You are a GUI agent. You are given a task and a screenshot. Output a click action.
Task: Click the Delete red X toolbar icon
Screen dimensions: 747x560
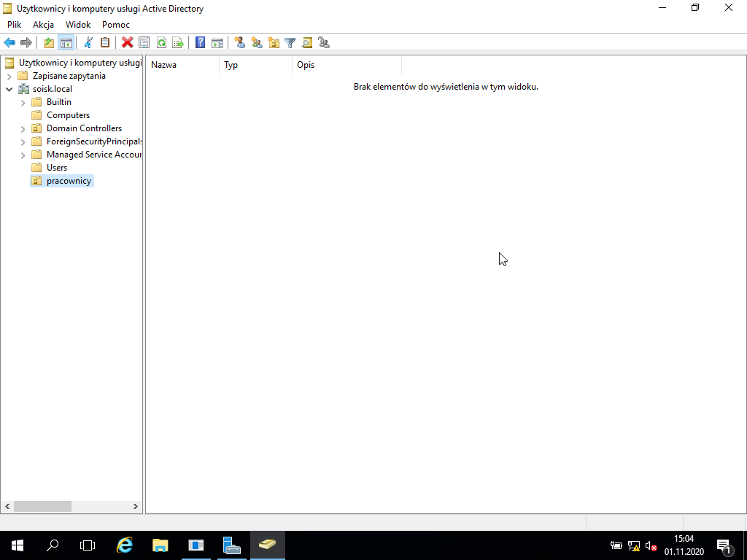click(x=127, y=42)
